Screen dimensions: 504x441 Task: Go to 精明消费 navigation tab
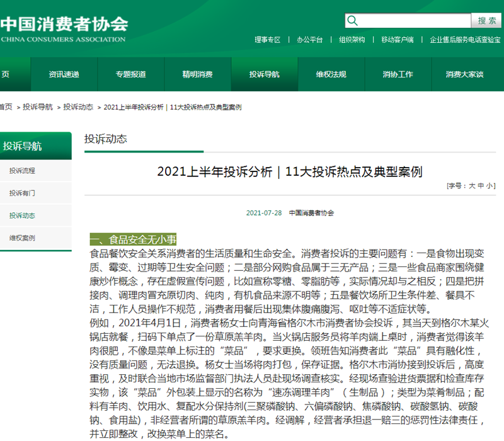point(198,74)
